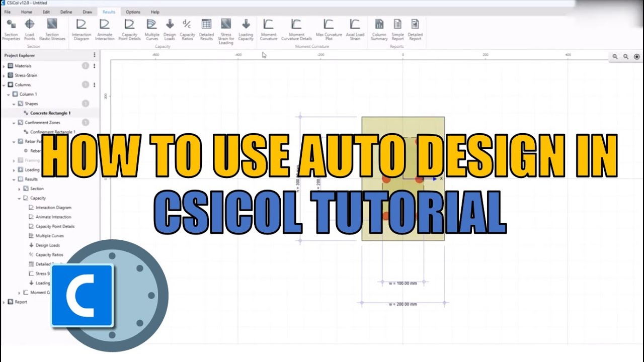Expand the Materials tree node
644x362 pixels.
click(4, 66)
